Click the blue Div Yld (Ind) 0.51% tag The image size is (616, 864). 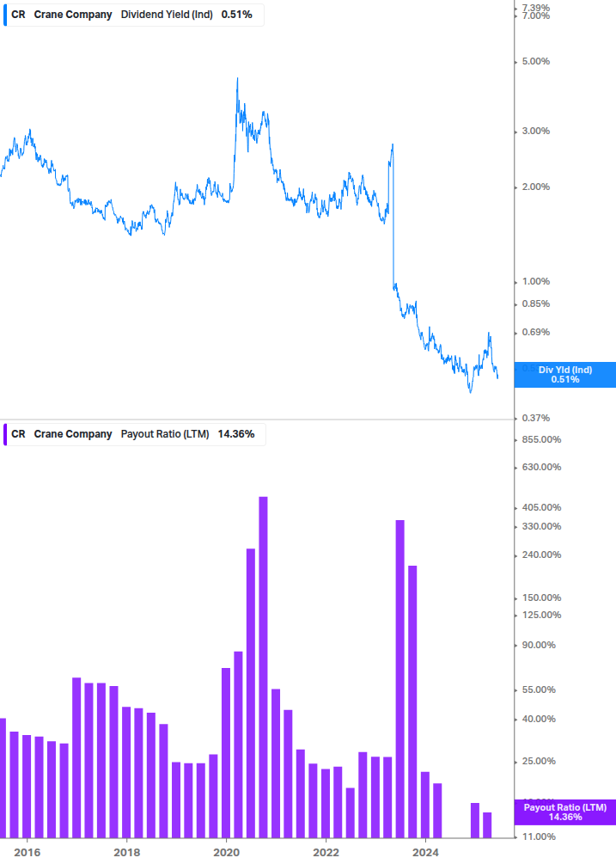pyautogui.click(x=565, y=375)
